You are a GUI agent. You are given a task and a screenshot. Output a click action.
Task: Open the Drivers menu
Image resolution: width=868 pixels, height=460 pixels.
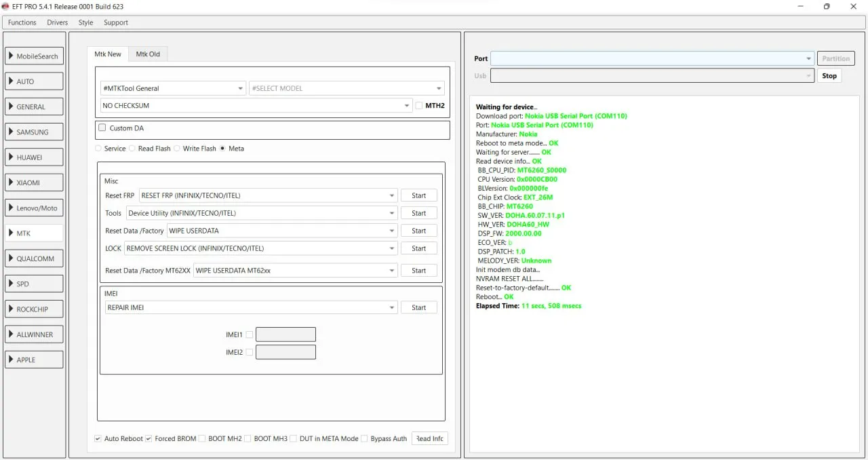pos(57,22)
